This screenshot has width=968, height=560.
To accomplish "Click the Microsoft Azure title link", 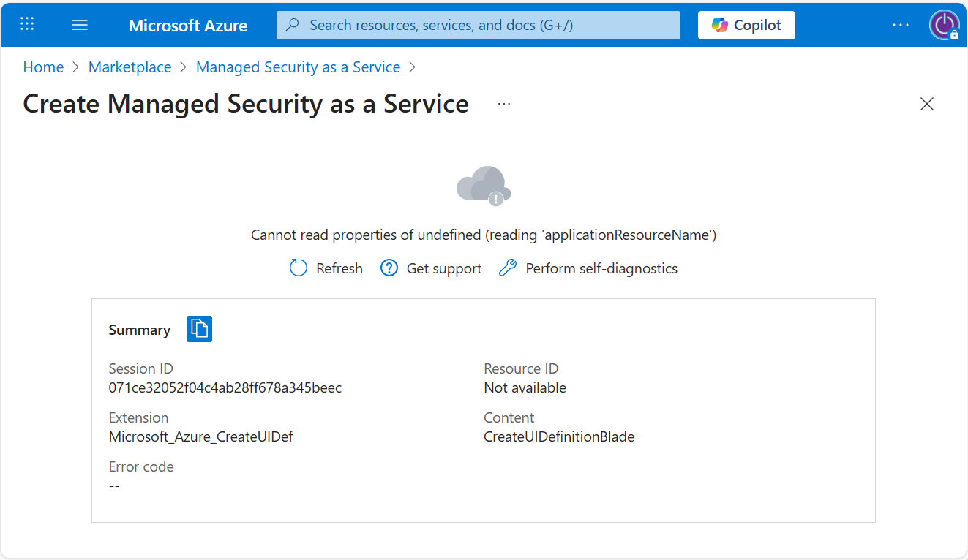I will point(188,26).
